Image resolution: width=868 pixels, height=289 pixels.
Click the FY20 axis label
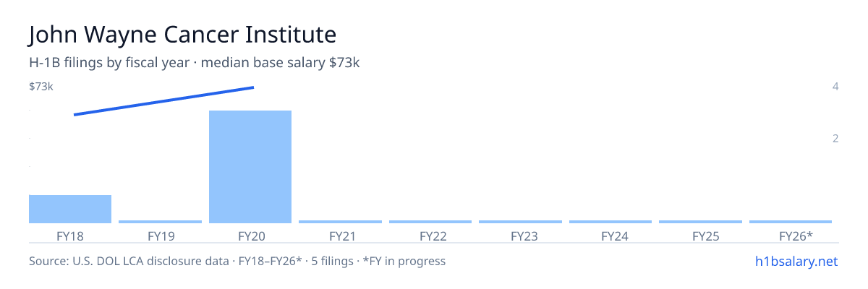tap(250, 236)
